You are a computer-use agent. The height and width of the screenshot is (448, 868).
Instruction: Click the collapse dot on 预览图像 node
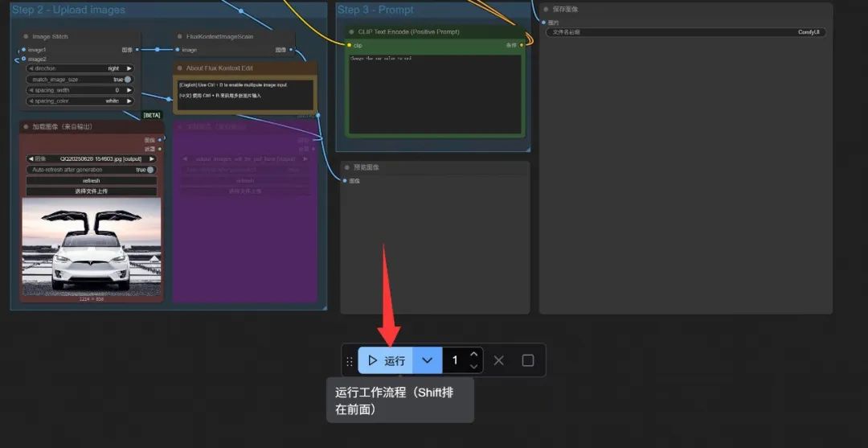point(347,167)
